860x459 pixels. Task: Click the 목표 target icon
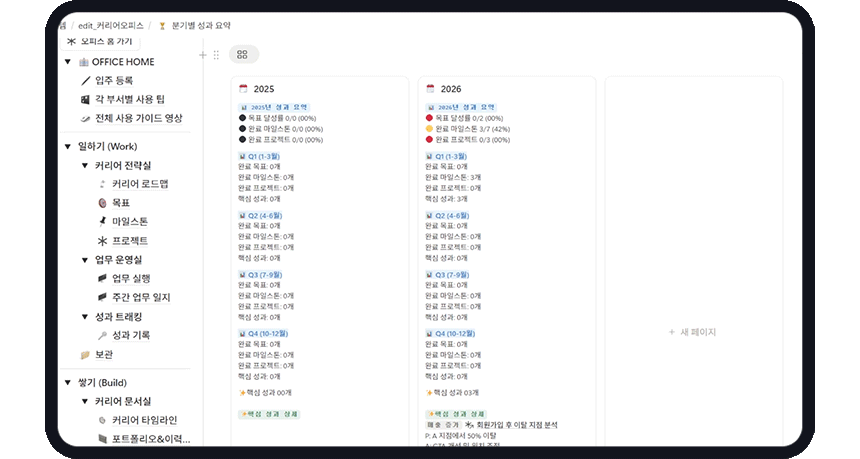[102, 203]
